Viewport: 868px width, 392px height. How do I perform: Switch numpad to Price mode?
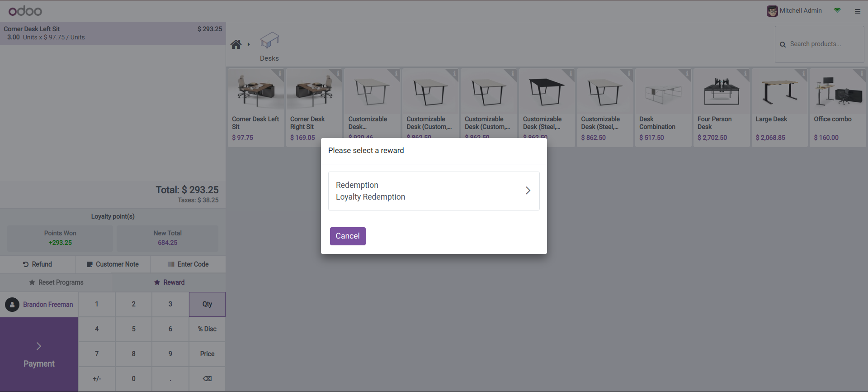coord(207,354)
